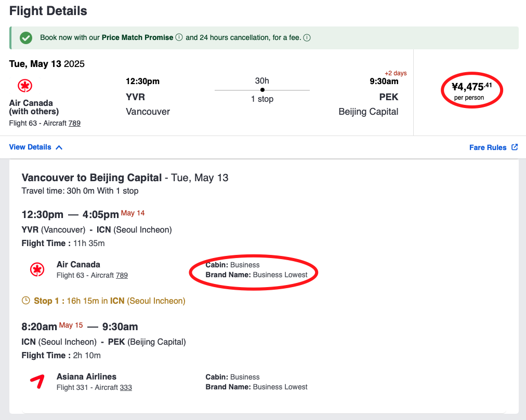Click the Price Match Promise text

tap(137, 38)
